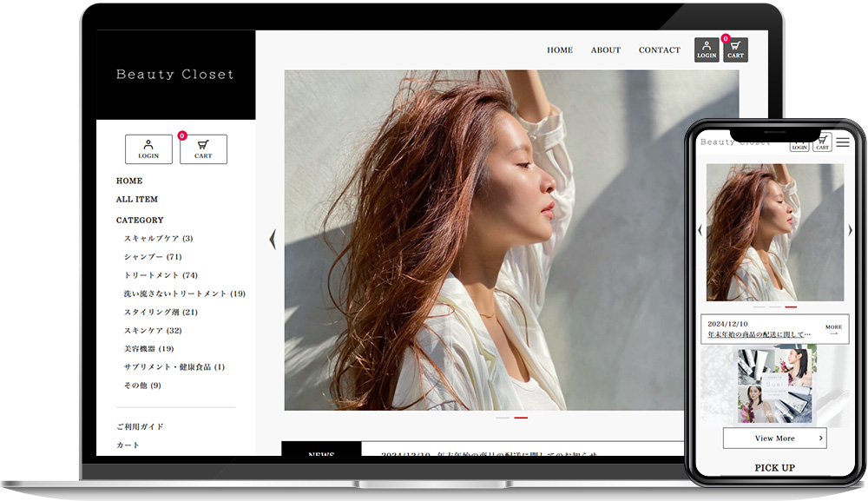Click previous slide arrow on laptop carousel
868x501 pixels.
tap(273, 239)
